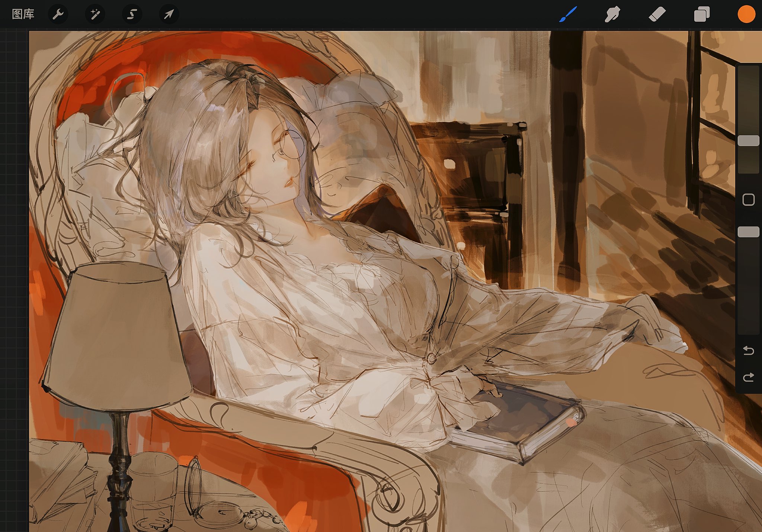Open the 图库 gallery
762x532 pixels.
click(23, 14)
